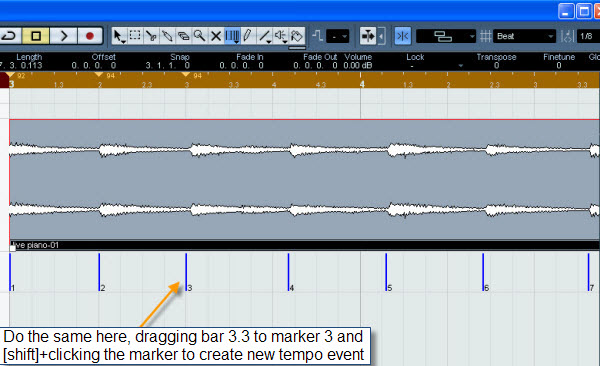Select the Glue tube tool
The height and width of the screenshot is (366, 600).
[167, 36]
